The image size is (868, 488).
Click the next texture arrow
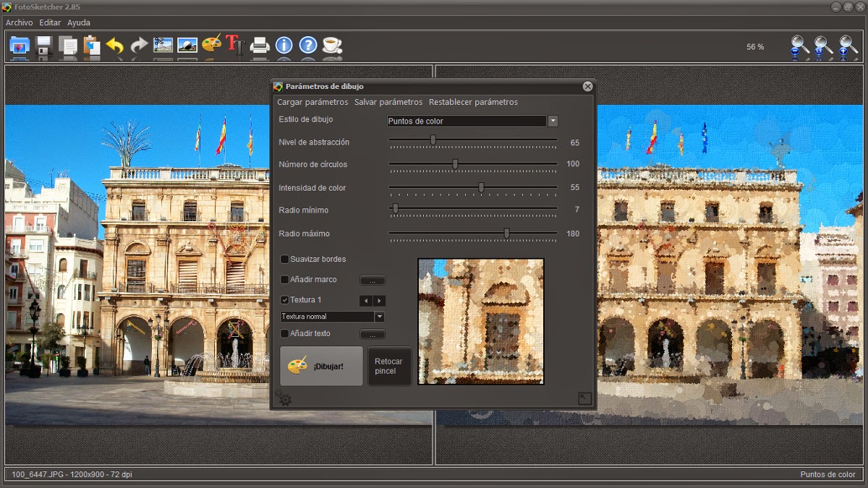380,301
